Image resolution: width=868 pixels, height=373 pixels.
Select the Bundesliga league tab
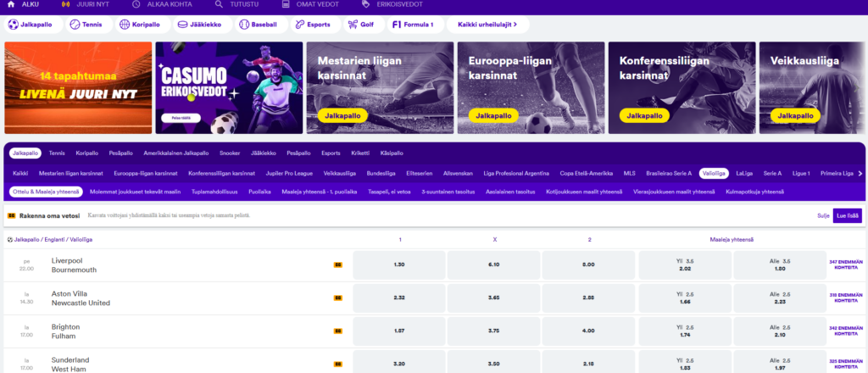381,173
